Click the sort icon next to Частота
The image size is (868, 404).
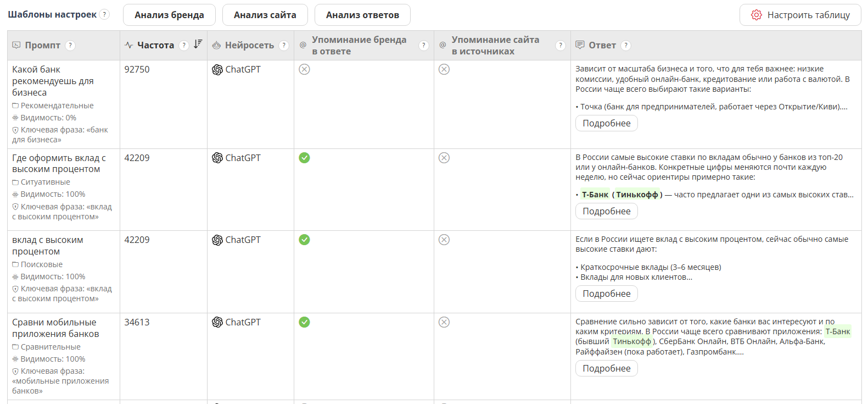pos(198,45)
